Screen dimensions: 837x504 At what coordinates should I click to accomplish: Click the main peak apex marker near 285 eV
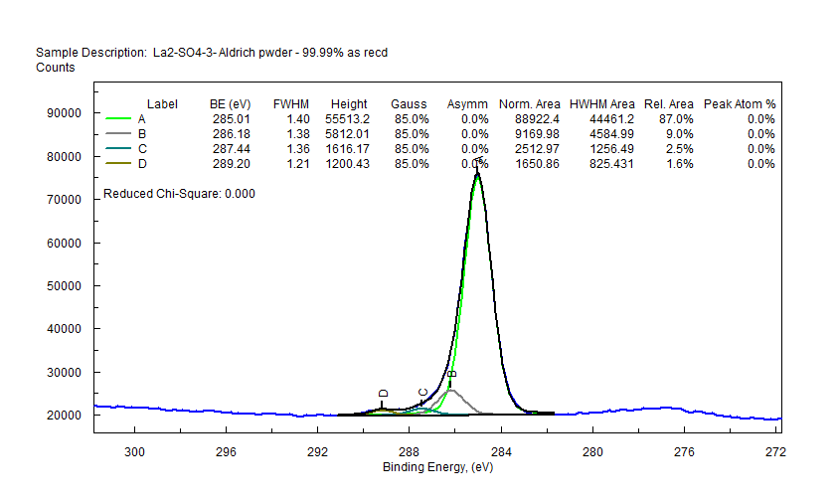tap(479, 162)
